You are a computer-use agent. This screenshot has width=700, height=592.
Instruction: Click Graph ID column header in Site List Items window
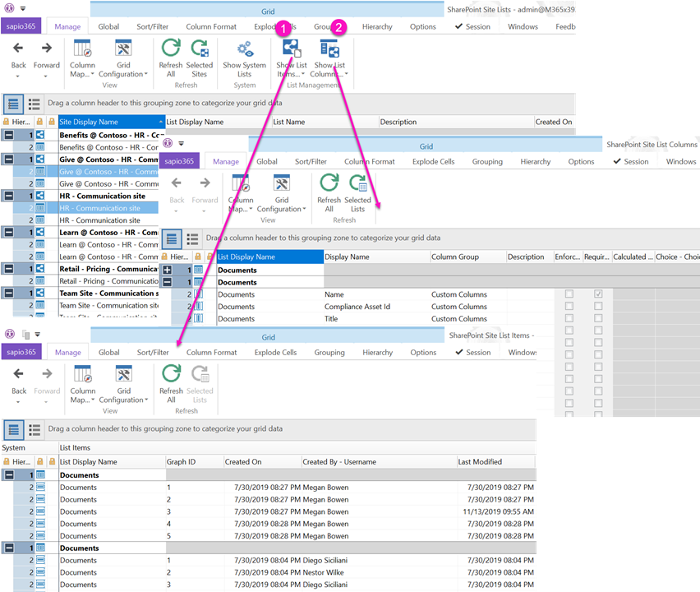coord(195,462)
